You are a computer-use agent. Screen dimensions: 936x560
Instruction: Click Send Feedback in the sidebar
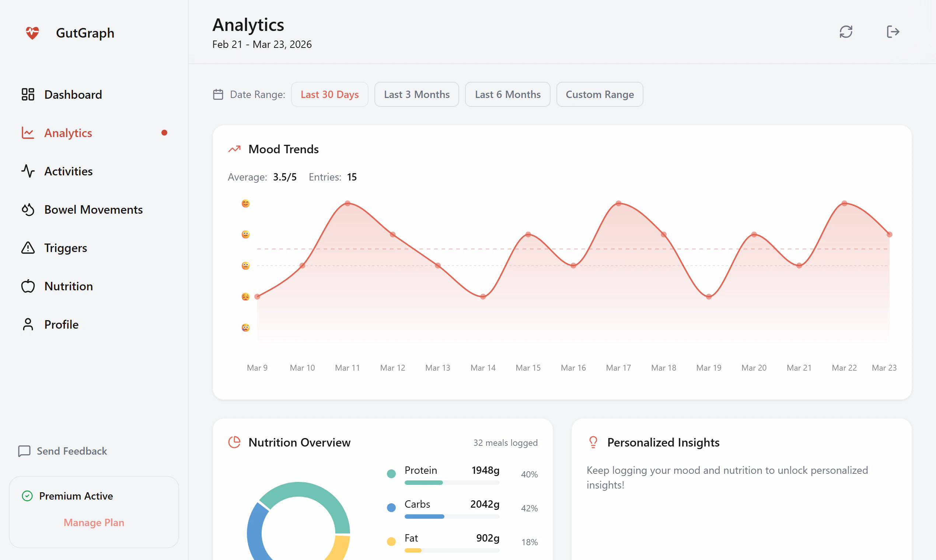pyautogui.click(x=71, y=451)
